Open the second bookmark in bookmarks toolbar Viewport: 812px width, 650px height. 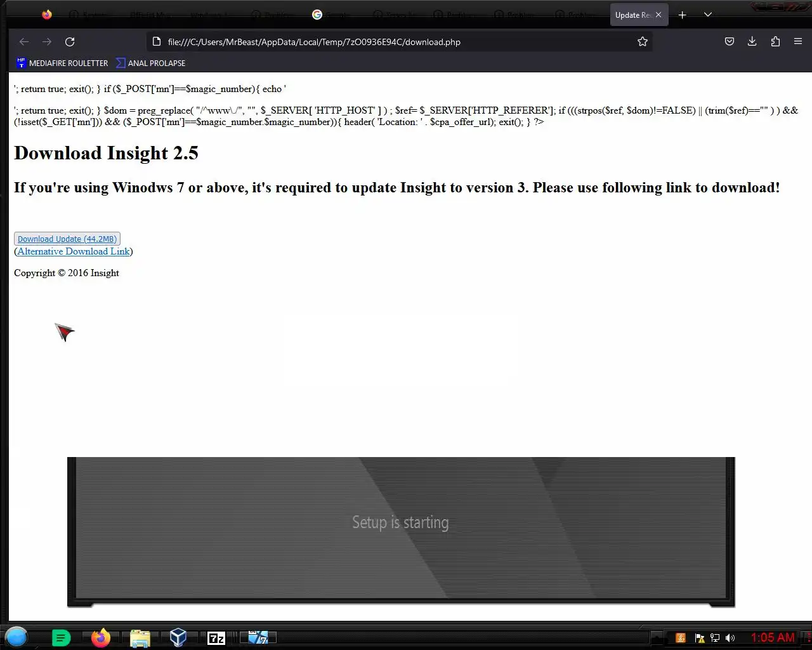[150, 63]
